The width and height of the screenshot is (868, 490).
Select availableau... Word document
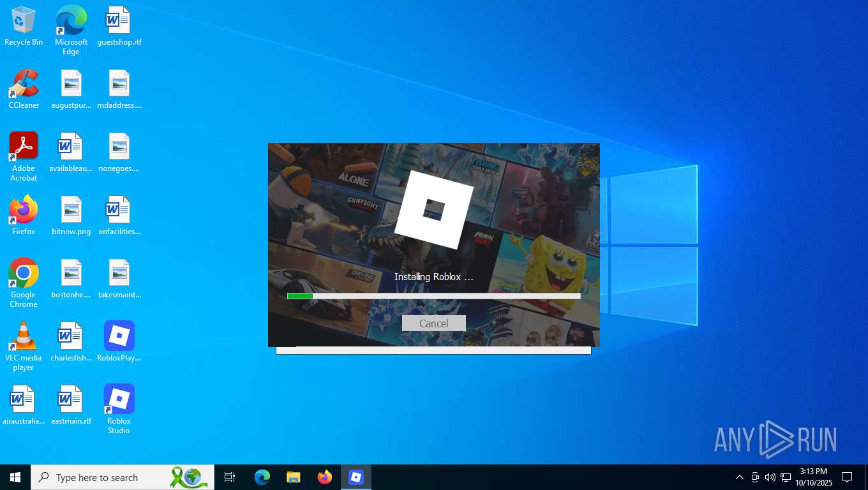pyautogui.click(x=71, y=152)
